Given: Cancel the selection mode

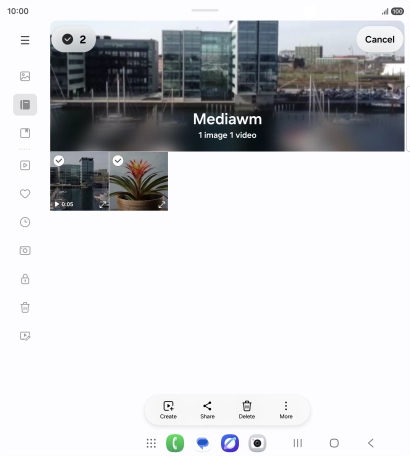Looking at the screenshot, I should click(380, 39).
